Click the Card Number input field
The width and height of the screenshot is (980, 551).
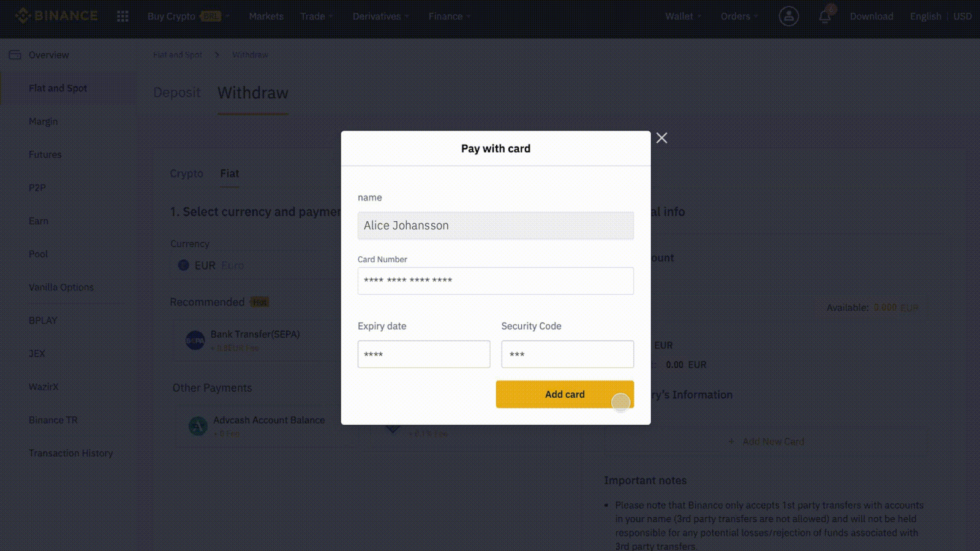[x=495, y=281]
